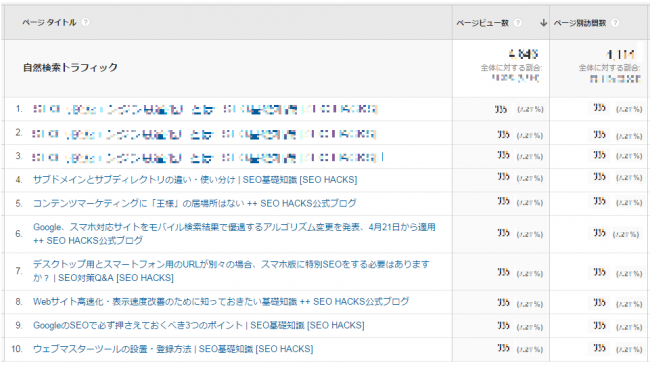Sort by ページ別訪問数 column header
Screen dimensions: 650x365
click(580, 23)
